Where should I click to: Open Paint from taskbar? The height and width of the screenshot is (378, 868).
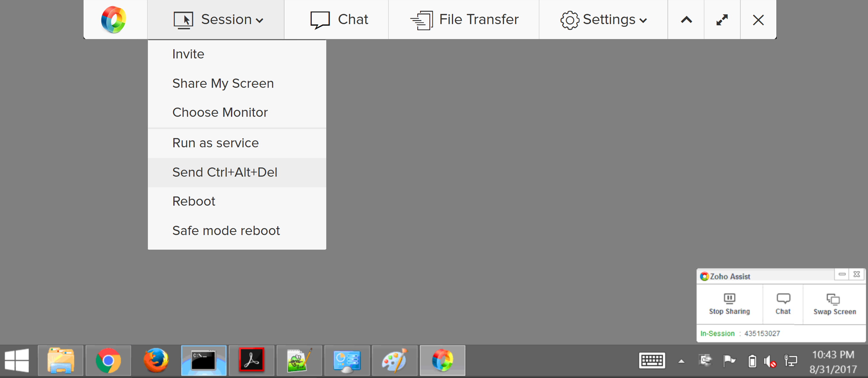point(394,360)
